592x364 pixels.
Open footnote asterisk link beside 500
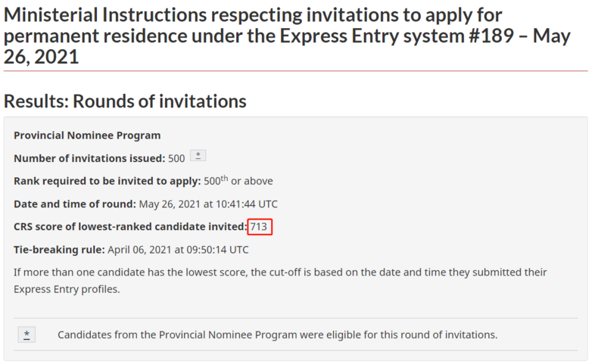(x=198, y=156)
